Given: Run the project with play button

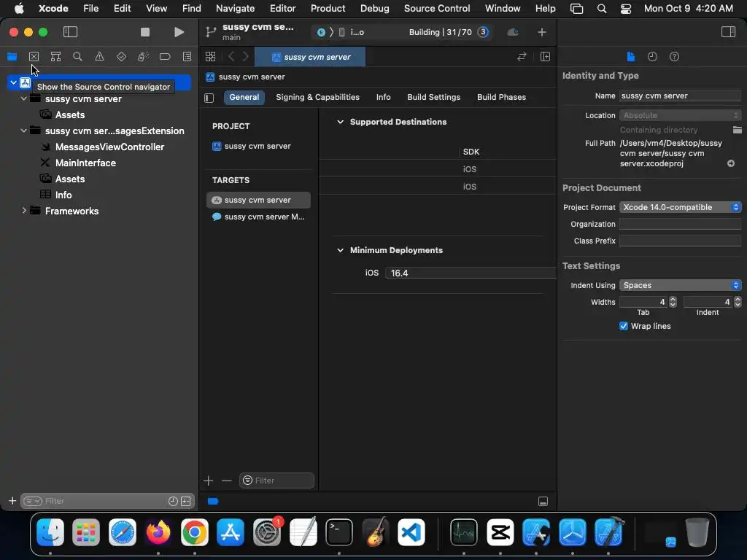Looking at the screenshot, I should (179, 32).
